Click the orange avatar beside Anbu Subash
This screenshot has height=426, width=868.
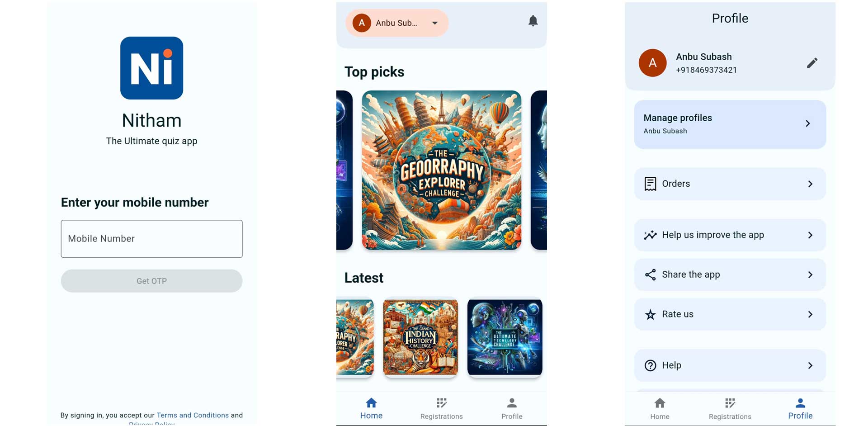tap(652, 63)
